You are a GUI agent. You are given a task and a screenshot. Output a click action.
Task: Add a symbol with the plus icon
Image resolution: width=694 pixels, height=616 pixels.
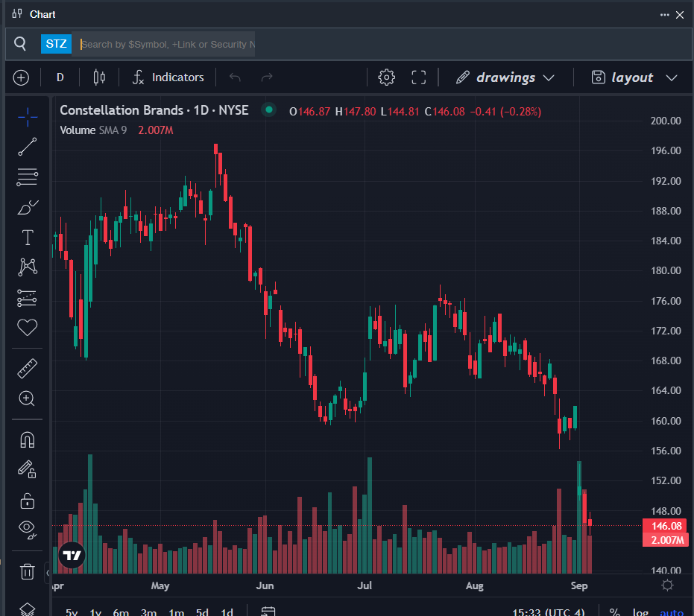21,77
